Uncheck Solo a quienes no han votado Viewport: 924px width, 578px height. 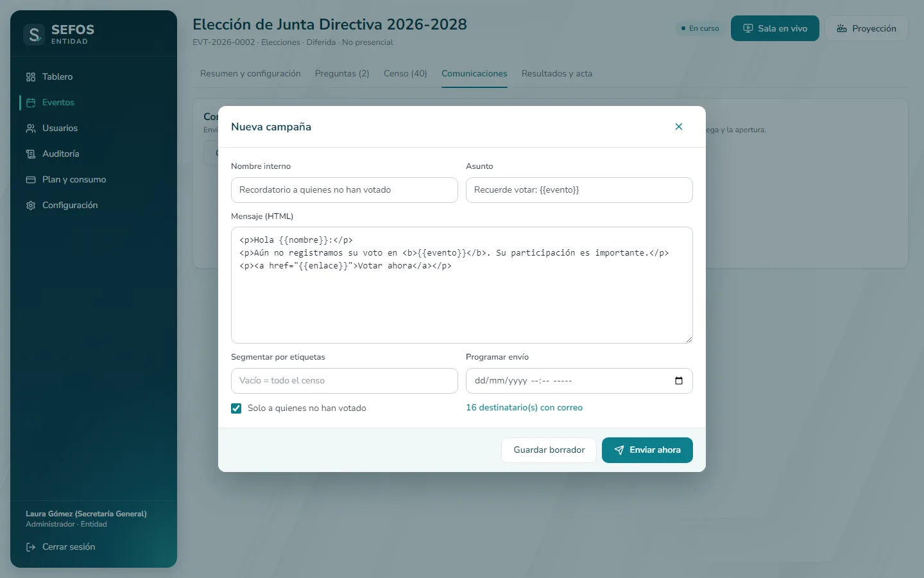(236, 408)
